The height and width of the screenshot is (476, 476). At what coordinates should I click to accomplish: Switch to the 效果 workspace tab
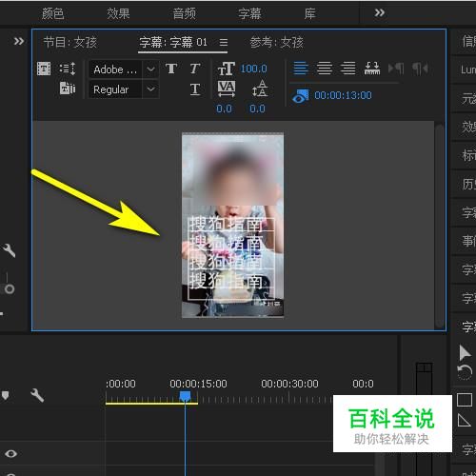click(x=118, y=13)
